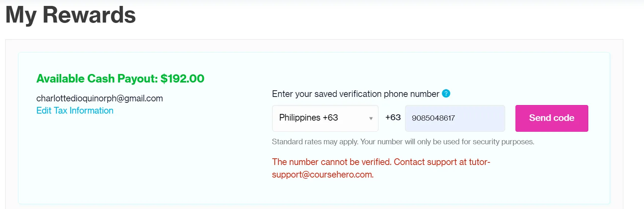Click the +63 prefix beside the phone field
The height and width of the screenshot is (209, 644).
click(393, 118)
